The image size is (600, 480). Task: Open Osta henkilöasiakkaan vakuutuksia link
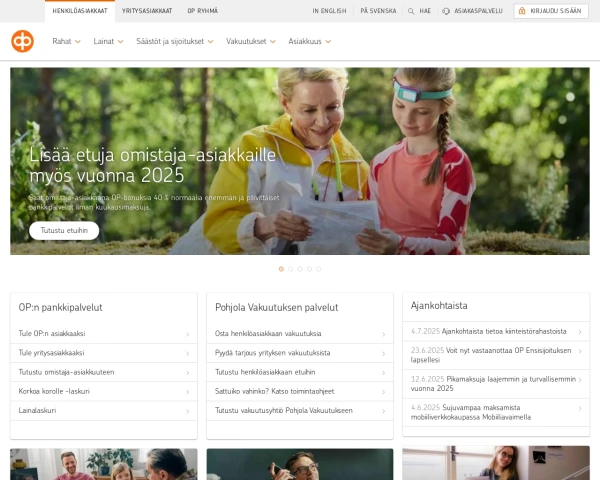pos(268,333)
